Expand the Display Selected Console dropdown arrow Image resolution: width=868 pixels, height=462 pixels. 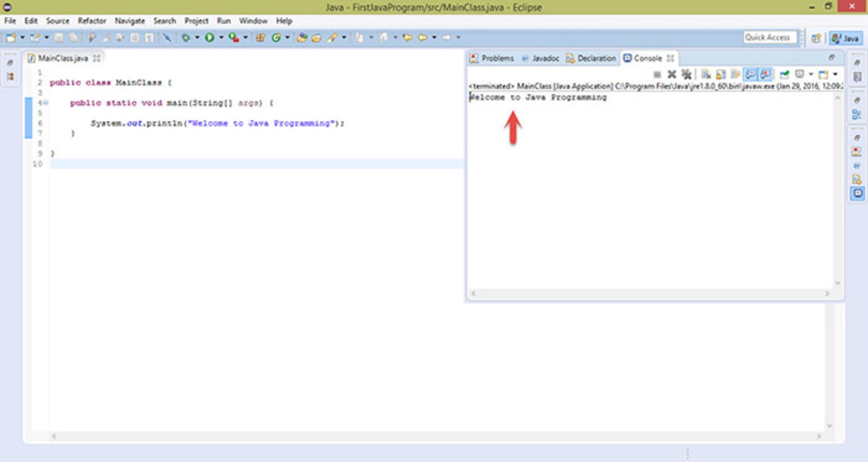pyautogui.click(x=811, y=74)
